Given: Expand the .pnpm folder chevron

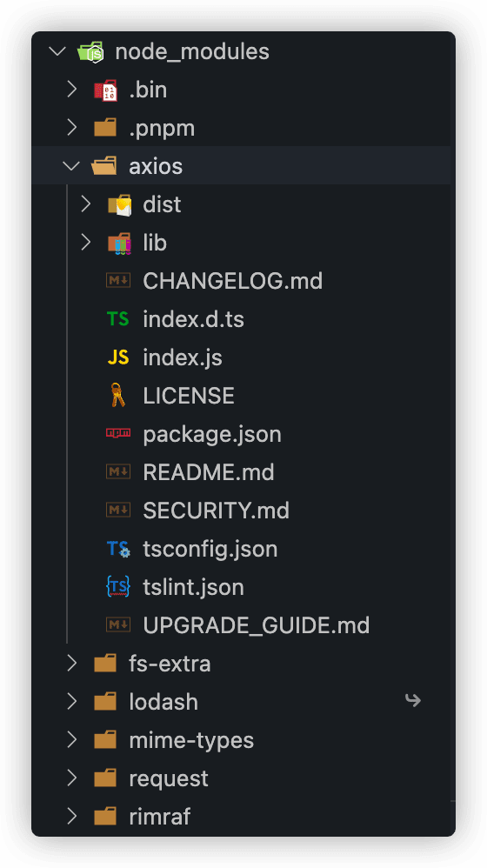Looking at the screenshot, I should 71,128.
